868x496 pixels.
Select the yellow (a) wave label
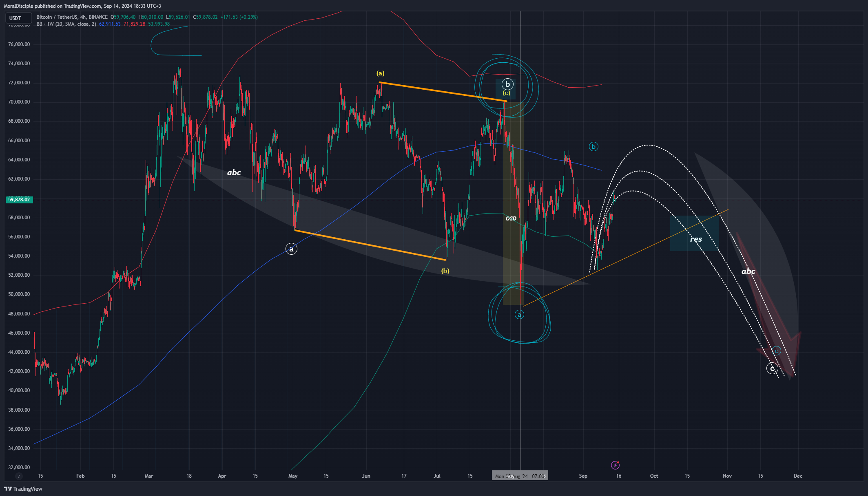point(380,73)
